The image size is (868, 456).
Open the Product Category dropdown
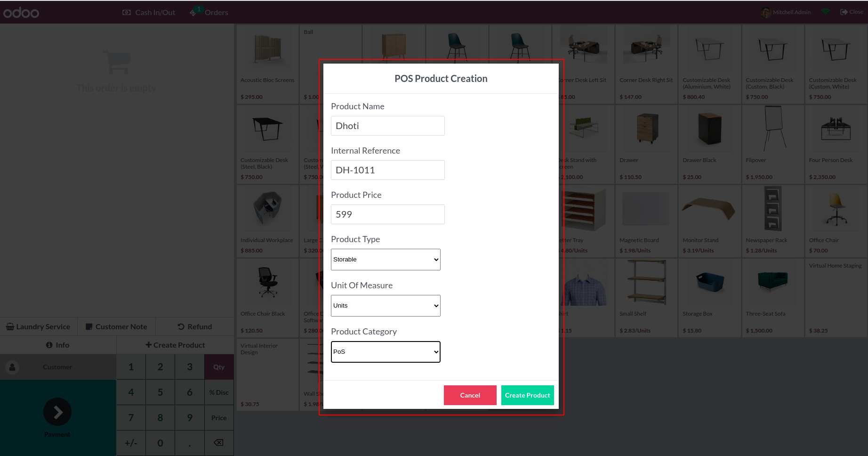(x=386, y=352)
